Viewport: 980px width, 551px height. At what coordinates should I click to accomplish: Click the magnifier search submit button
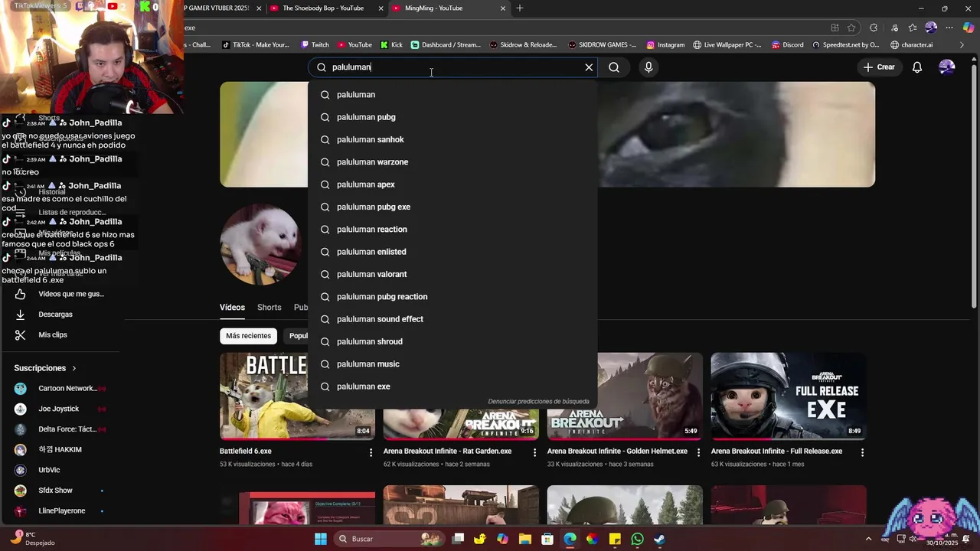click(x=614, y=67)
